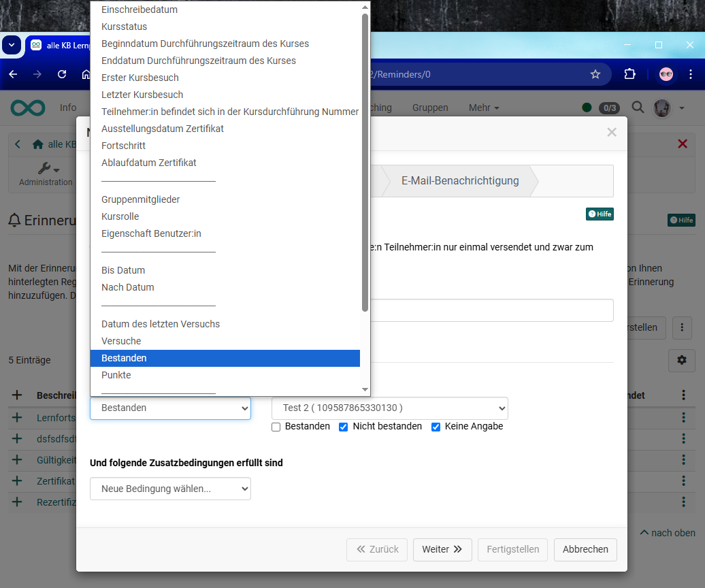Disable the Keine Angabe checkbox
The height and width of the screenshot is (588, 705).
(x=435, y=427)
